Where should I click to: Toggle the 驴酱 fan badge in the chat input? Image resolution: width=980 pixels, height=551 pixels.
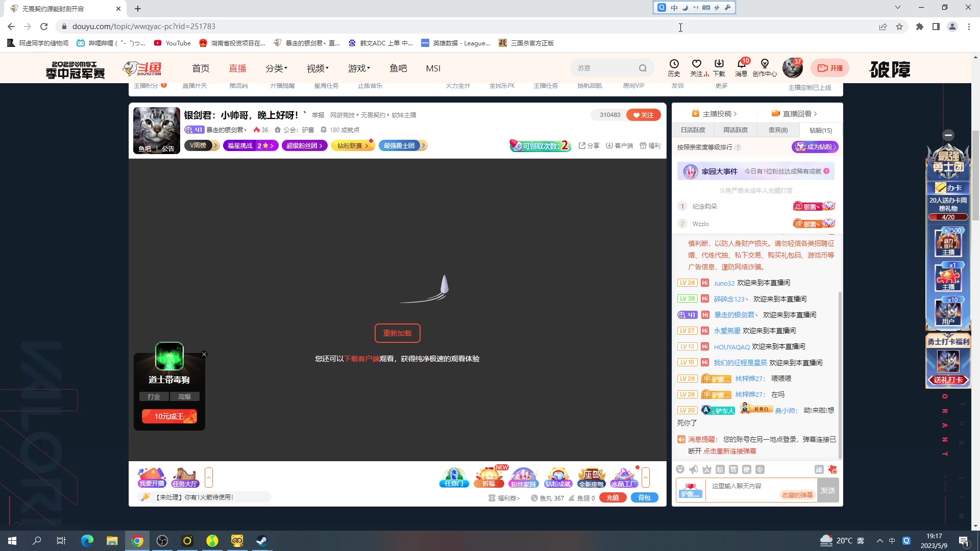coord(690,491)
